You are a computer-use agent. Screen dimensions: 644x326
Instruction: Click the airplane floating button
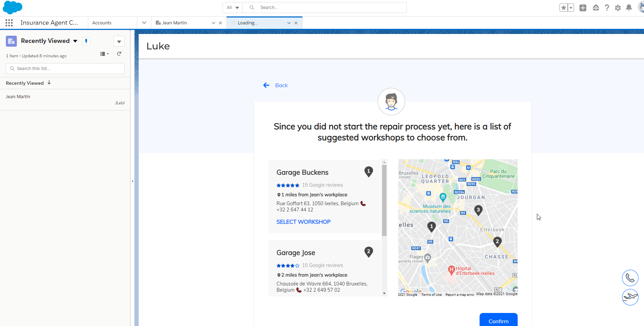(630, 297)
